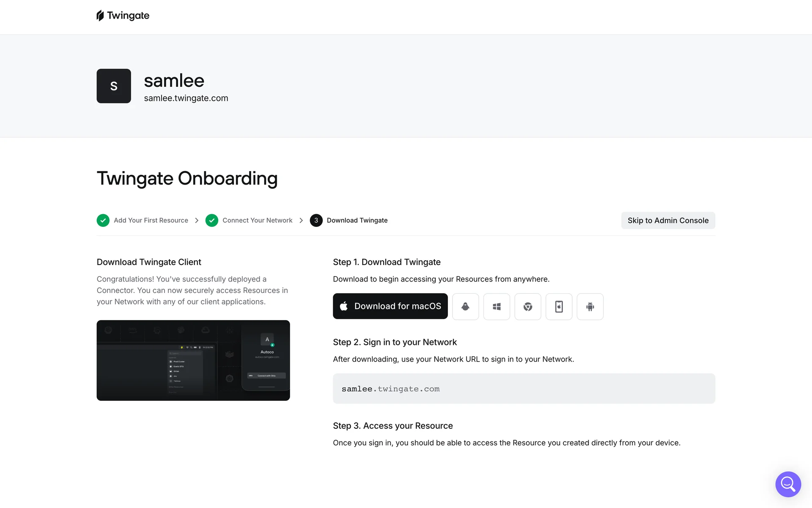Pick the iOS phone download icon

(x=559, y=306)
